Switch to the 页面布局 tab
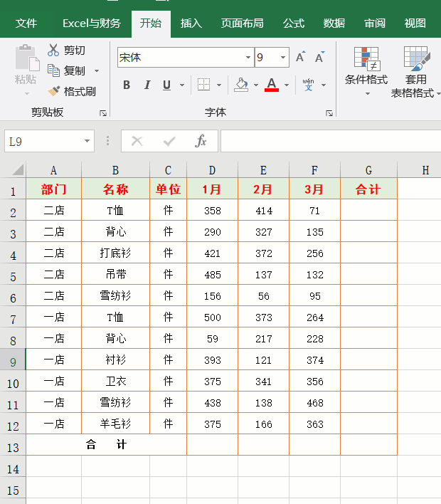The image size is (441, 504). (x=242, y=23)
